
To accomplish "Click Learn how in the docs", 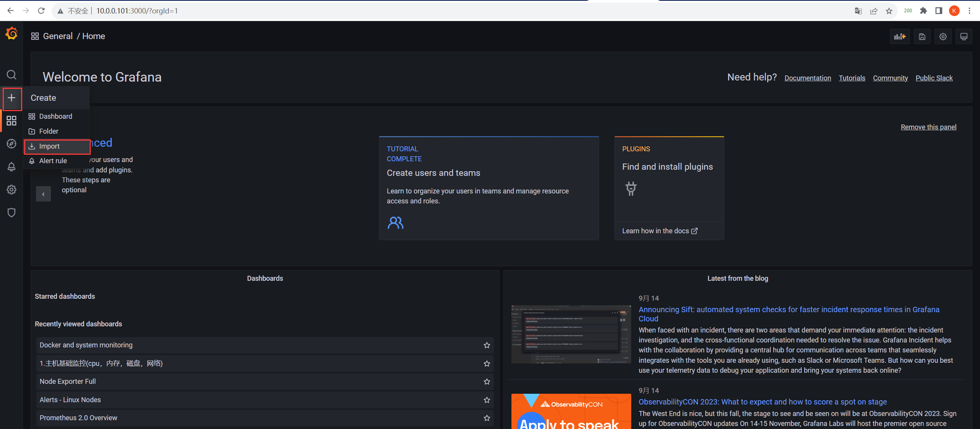I will pyautogui.click(x=660, y=231).
